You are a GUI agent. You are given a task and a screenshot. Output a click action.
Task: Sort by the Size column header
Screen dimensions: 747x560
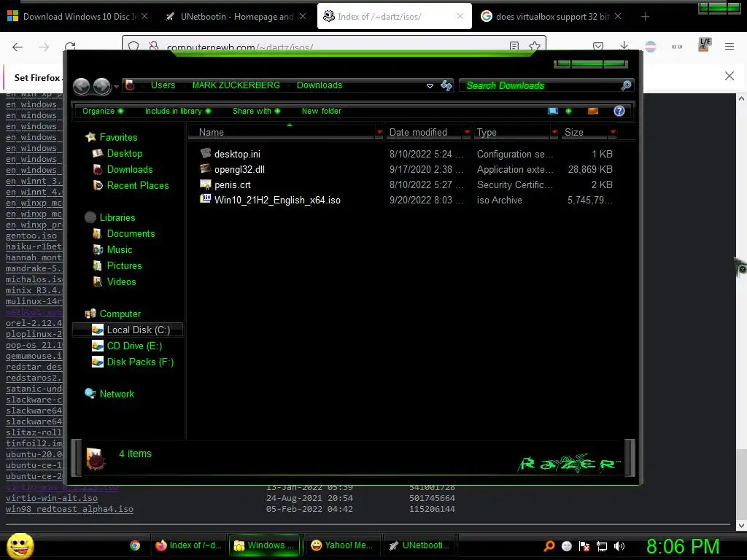click(584, 133)
